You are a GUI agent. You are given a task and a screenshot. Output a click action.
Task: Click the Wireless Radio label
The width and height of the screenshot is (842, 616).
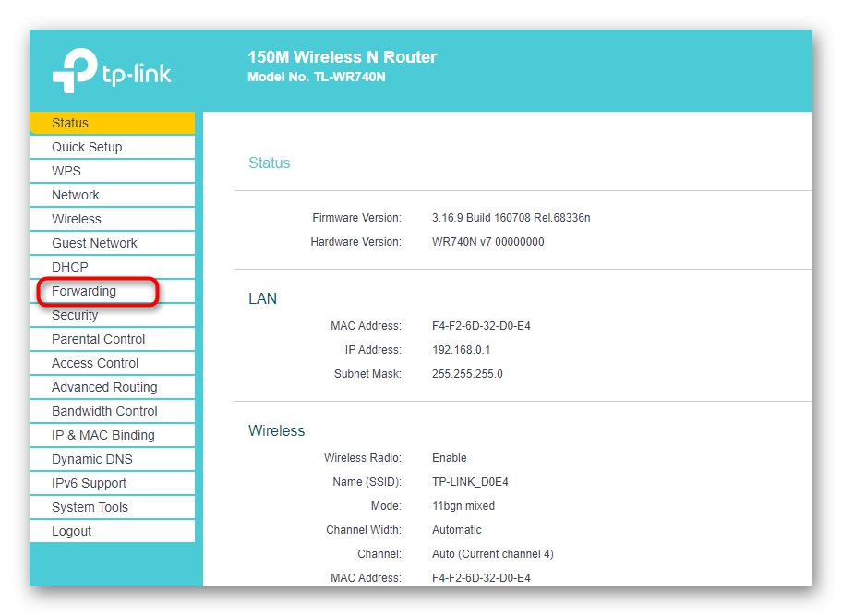point(363,458)
